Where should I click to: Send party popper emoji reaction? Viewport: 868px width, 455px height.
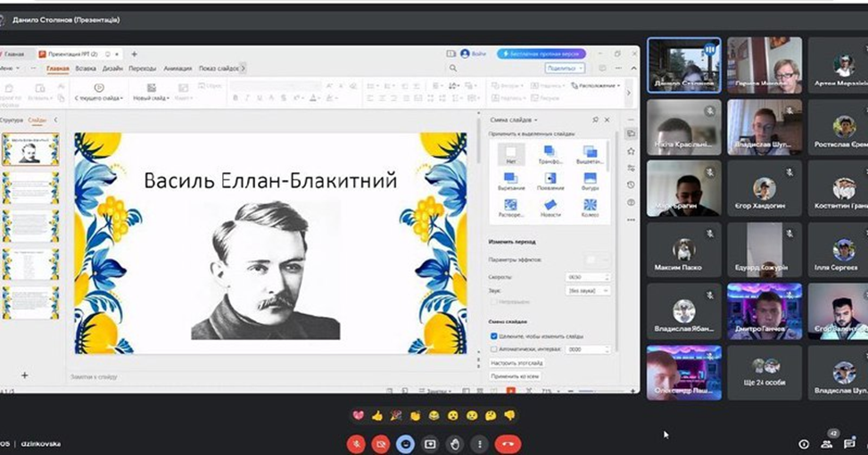click(396, 415)
